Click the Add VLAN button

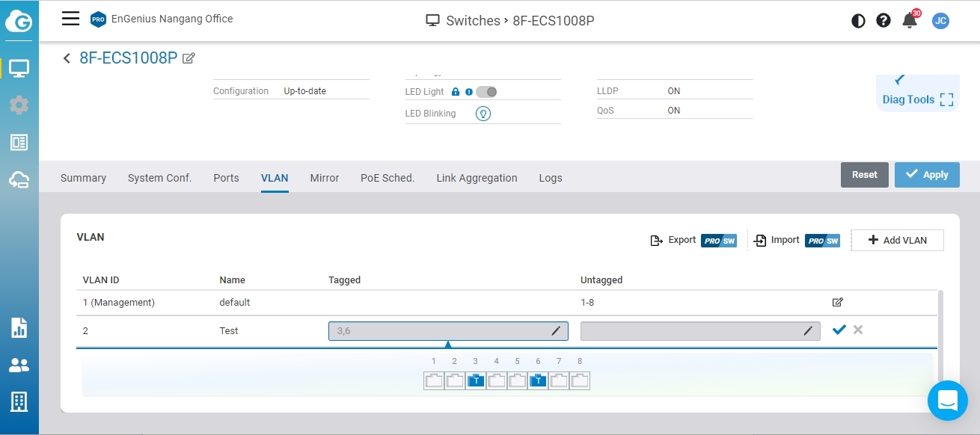[x=897, y=240]
